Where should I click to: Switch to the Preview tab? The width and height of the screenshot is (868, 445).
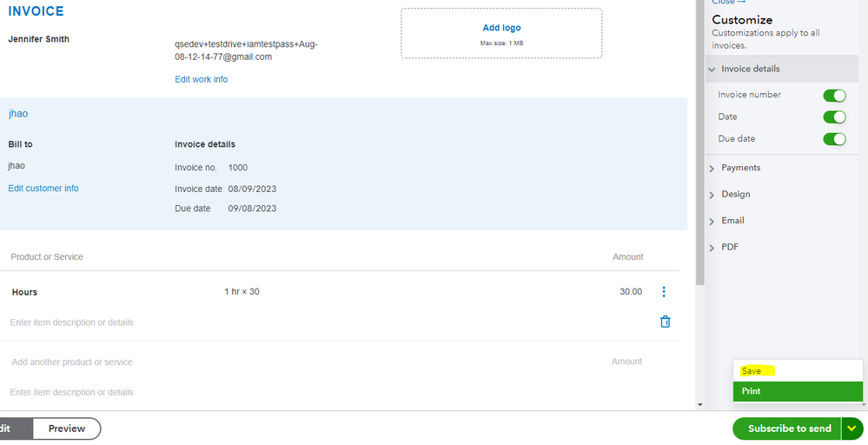pyautogui.click(x=66, y=428)
